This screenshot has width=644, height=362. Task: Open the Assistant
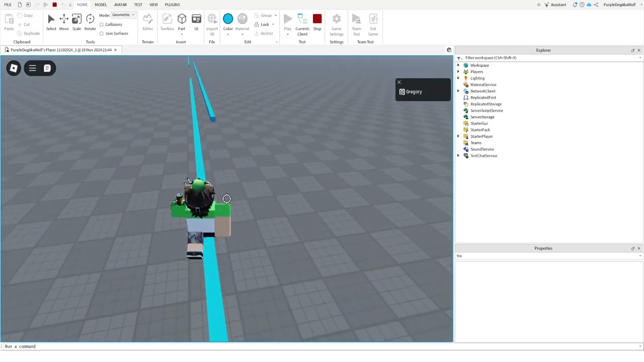pyautogui.click(x=555, y=5)
